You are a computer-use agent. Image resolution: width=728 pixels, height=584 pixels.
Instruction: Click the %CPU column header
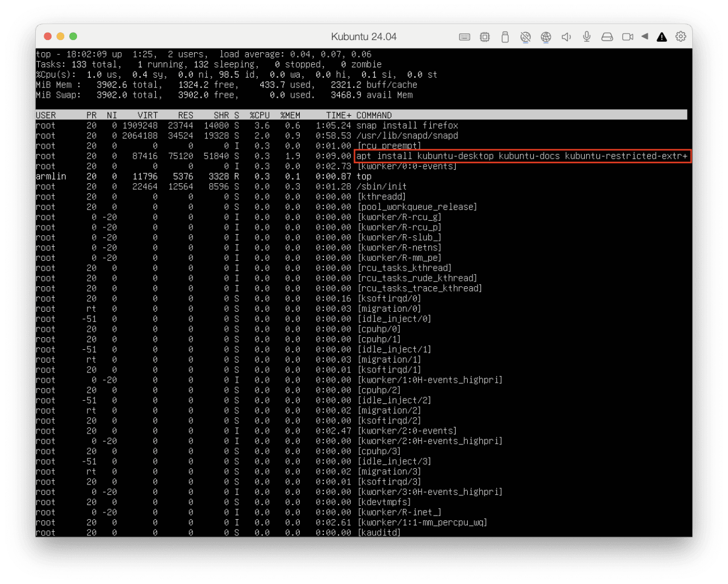[260, 115]
